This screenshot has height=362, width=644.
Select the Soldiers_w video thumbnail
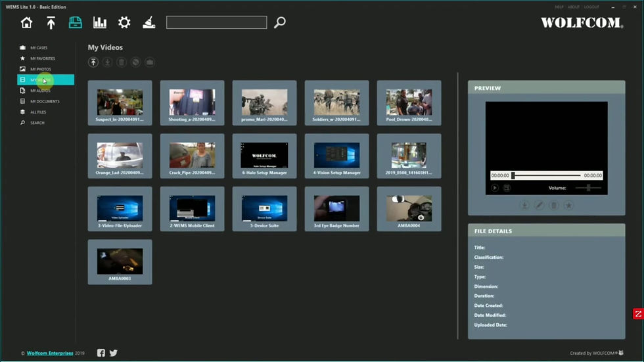coord(336,103)
